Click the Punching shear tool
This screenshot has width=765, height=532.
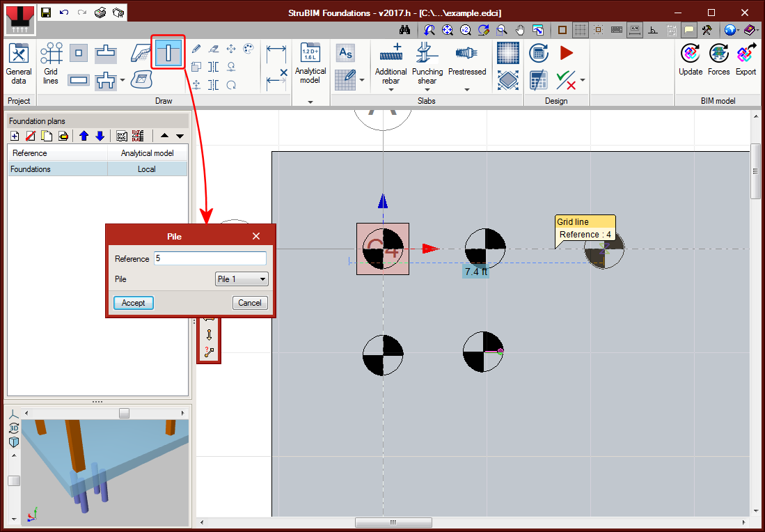tap(427, 62)
